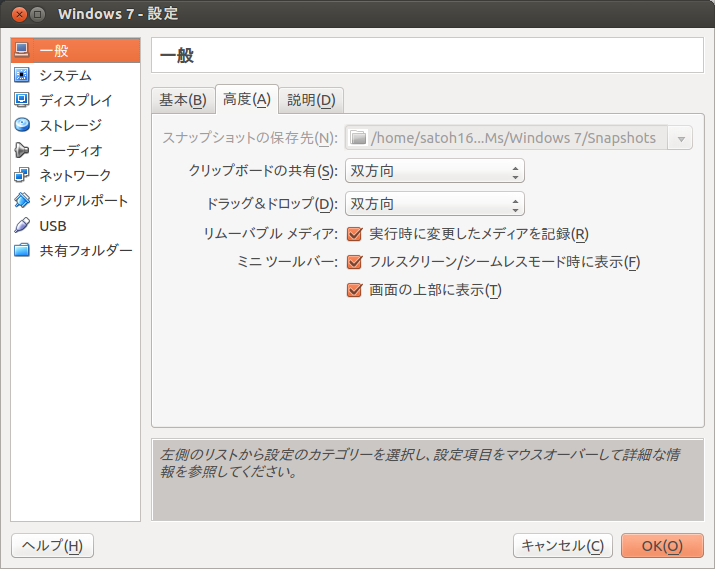
Task: Close the Windows 7 設定 window
Action: click(x=19, y=15)
